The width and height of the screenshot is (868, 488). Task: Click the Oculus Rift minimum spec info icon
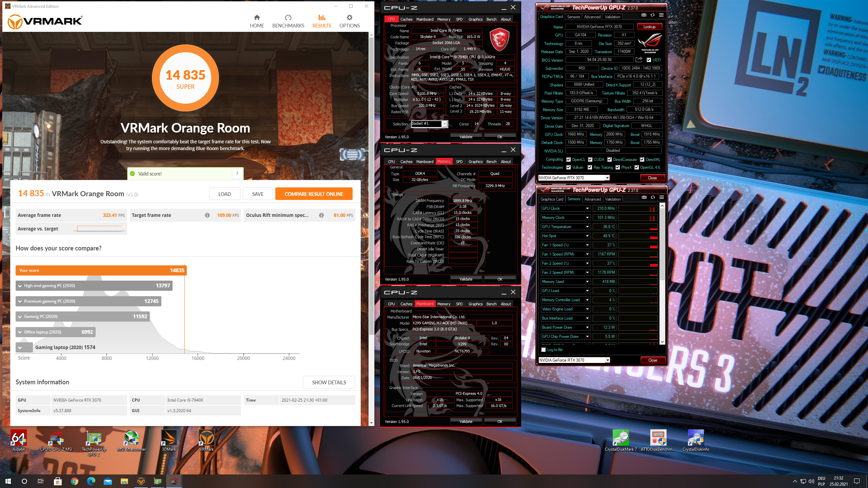coord(321,215)
